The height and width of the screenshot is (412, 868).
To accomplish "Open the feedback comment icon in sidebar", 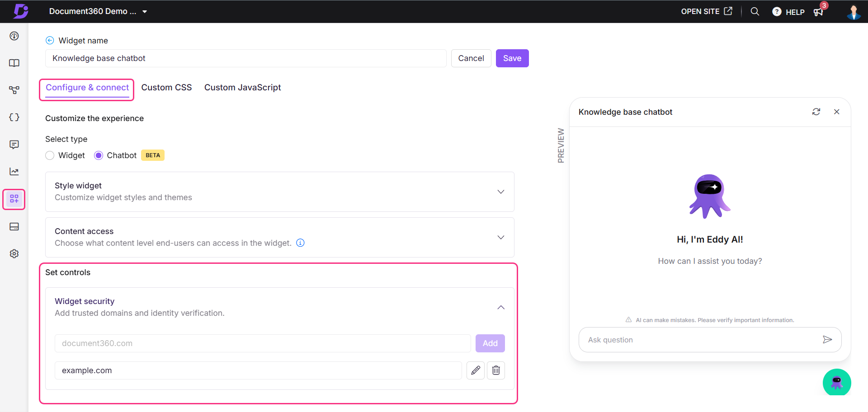I will click(x=14, y=145).
